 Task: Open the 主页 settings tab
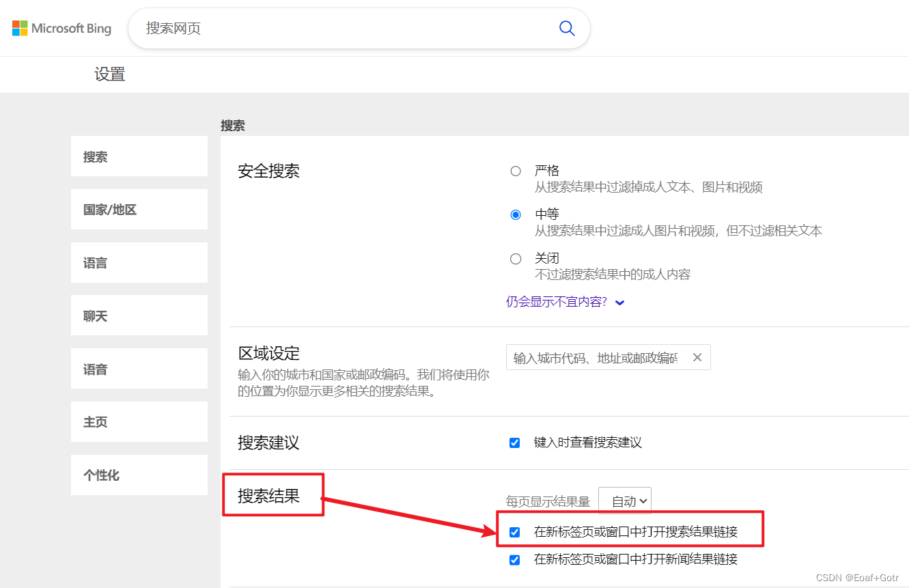click(139, 422)
